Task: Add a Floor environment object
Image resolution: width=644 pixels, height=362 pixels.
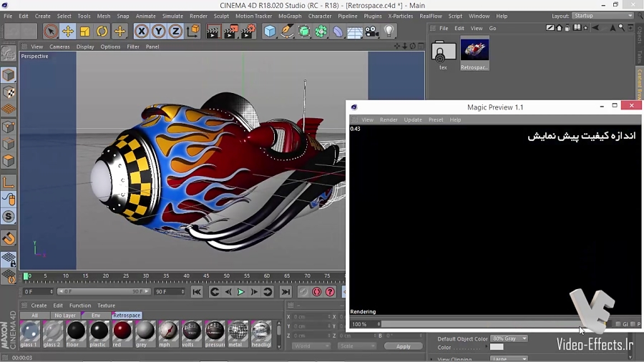Action: pyautogui.click(x=355, y=31)
